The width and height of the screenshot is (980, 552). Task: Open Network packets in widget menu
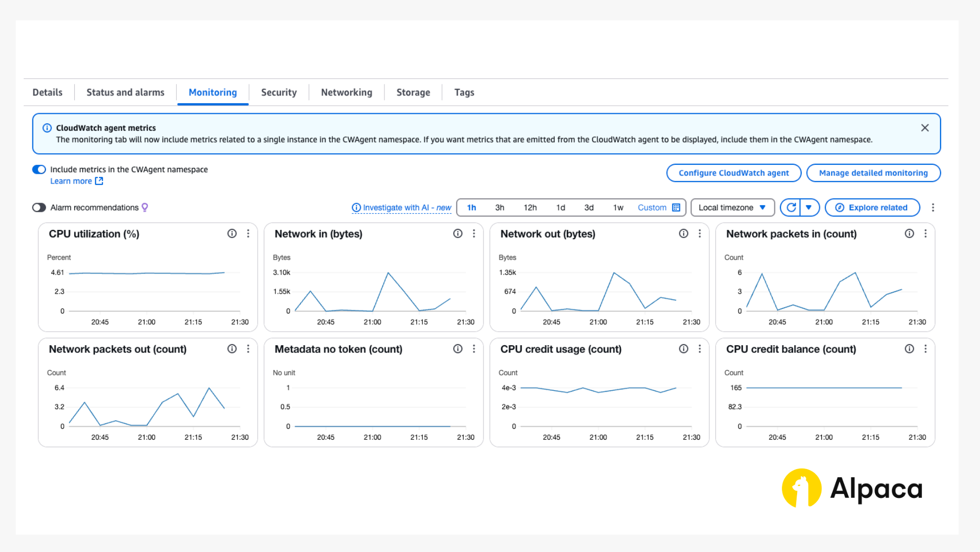coord(925,234)
